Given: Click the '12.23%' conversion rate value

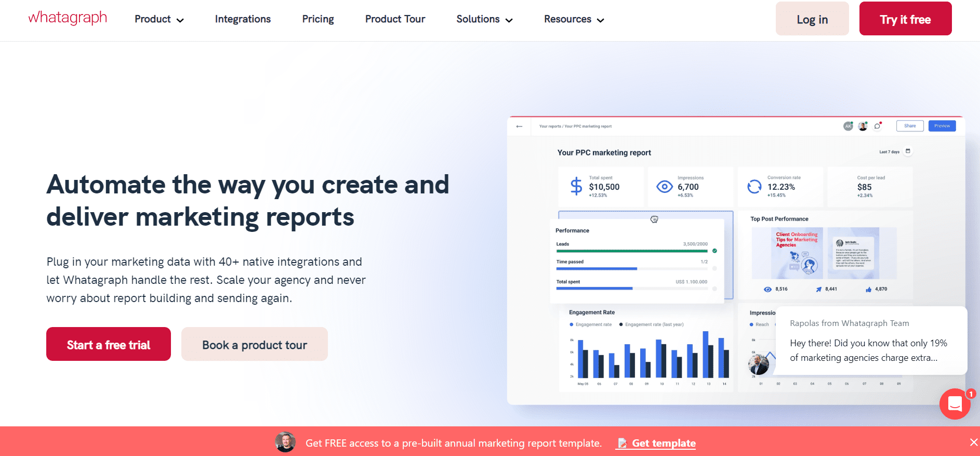Looking at the screenshot, I should 781,187.
